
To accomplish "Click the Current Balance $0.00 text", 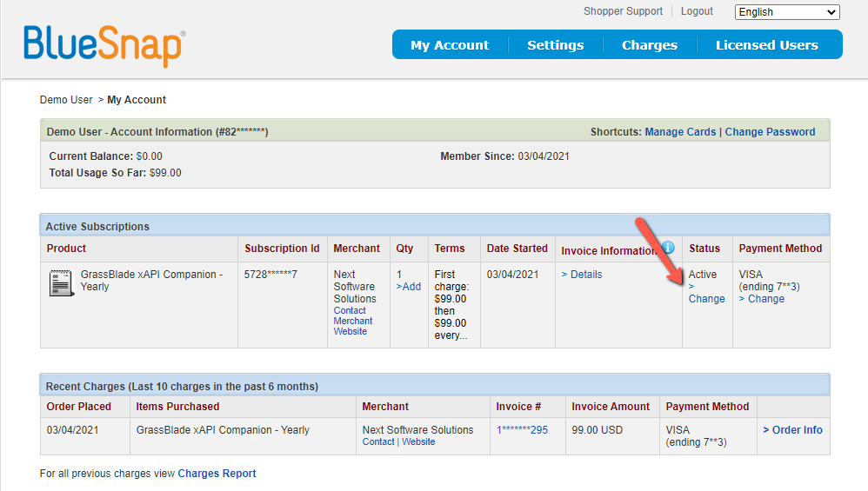I will [106, 156].
